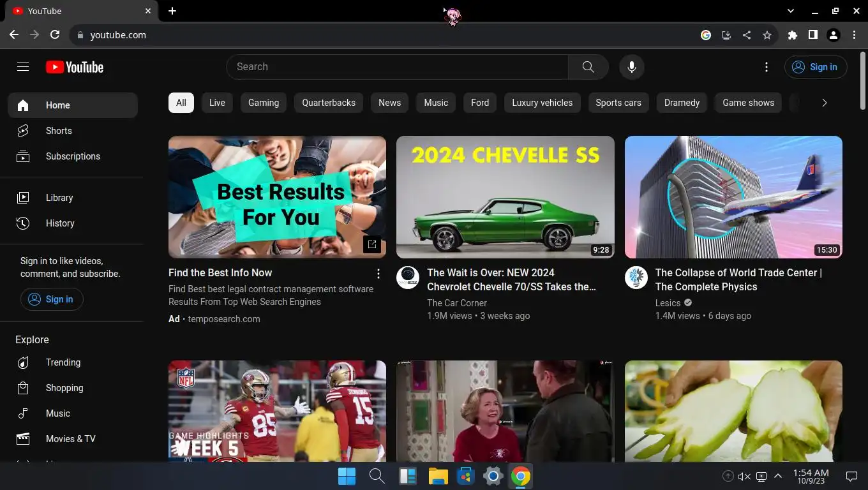Select the Live filter chip
Image resolution: width=868 pixels, height=490 pixels.
217,103
